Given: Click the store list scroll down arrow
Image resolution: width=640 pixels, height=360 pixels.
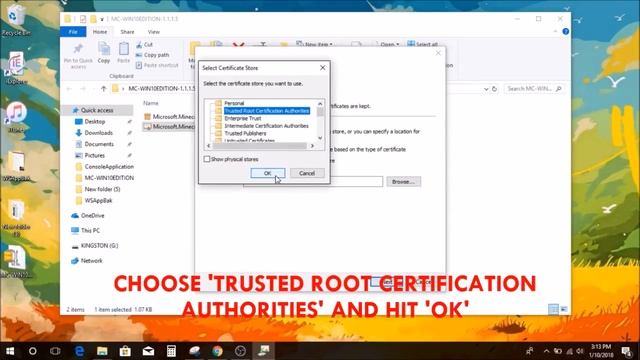Looking at the screenshot, I should (x=320, y=138).
